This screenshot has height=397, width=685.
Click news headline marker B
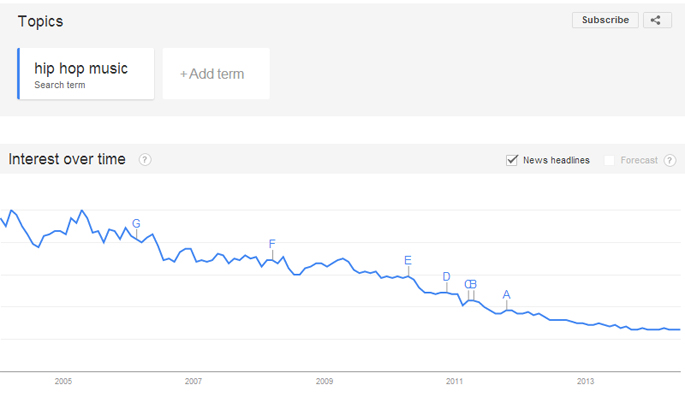coord(473,284)
